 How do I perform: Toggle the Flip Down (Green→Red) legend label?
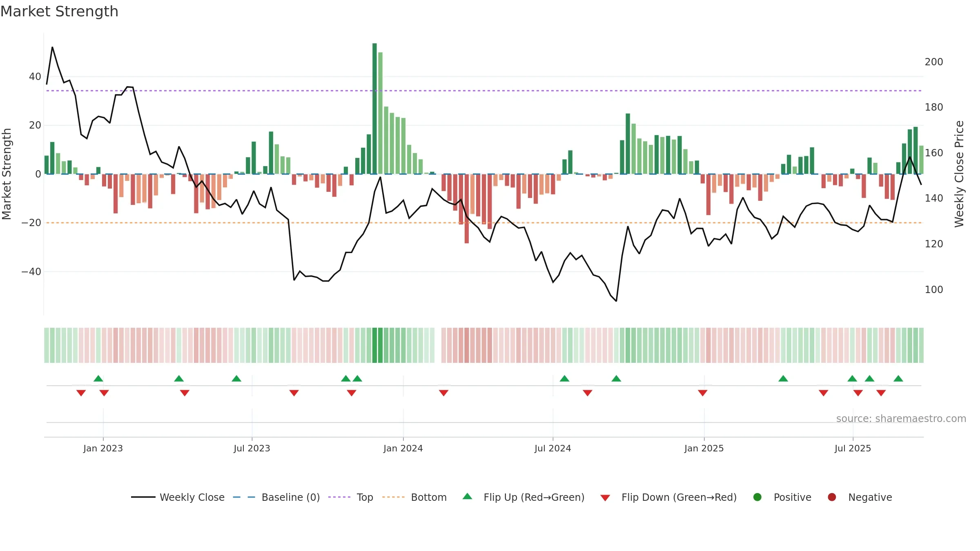679,497
